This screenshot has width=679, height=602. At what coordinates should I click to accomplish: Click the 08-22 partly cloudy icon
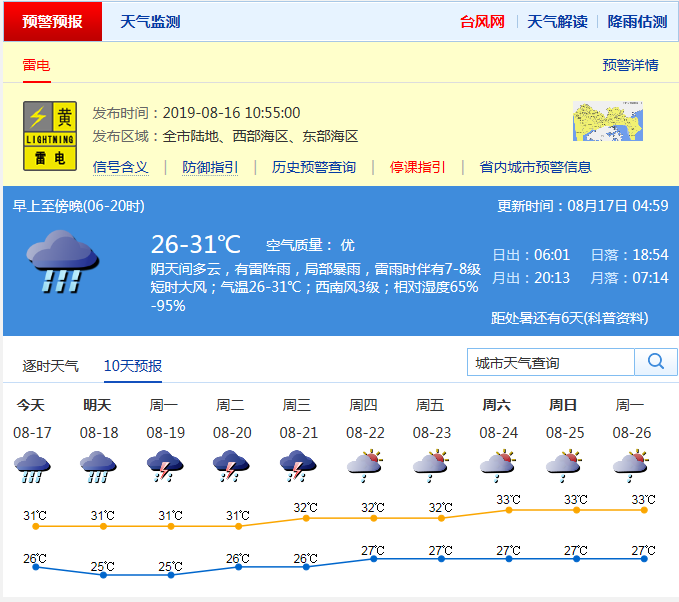point(365,464)
